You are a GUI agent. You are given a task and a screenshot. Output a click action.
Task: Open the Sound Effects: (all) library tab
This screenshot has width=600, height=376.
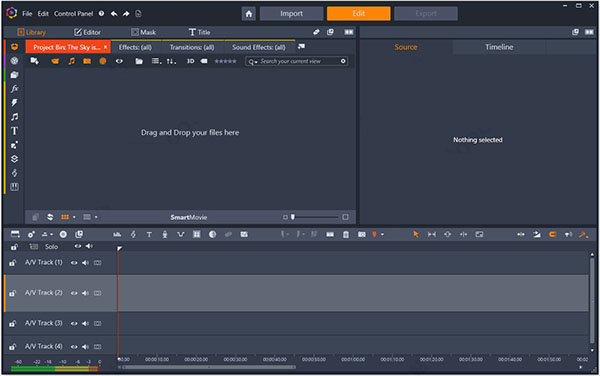coord(259,47)
